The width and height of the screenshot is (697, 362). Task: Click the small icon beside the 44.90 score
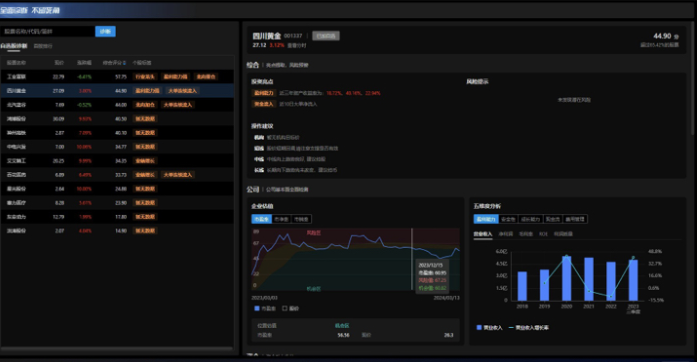(x=677, y=36)
